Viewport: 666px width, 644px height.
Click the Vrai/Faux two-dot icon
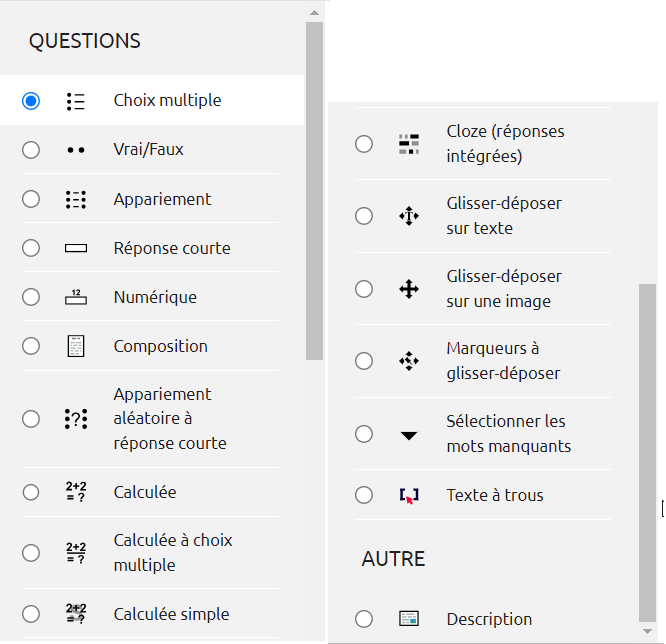tap(76, 150)
